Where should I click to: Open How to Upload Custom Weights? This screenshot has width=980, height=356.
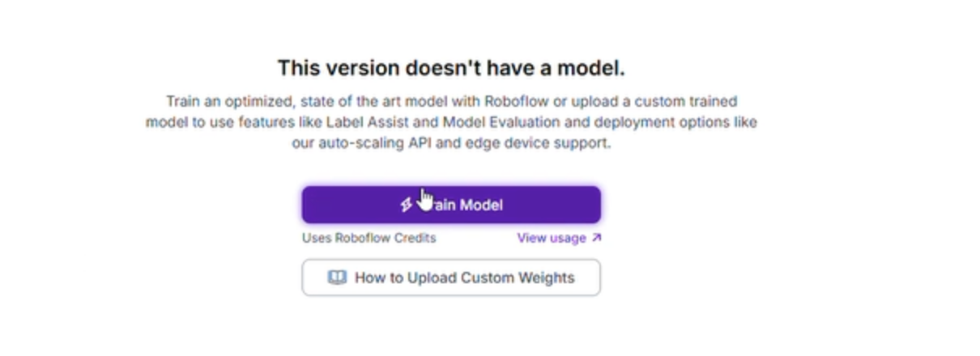pyautogui.click(x=451, y=278)
